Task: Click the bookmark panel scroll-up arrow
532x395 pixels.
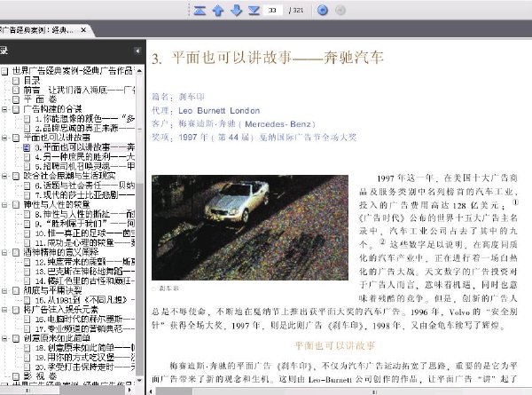Action: click(139, 71)
